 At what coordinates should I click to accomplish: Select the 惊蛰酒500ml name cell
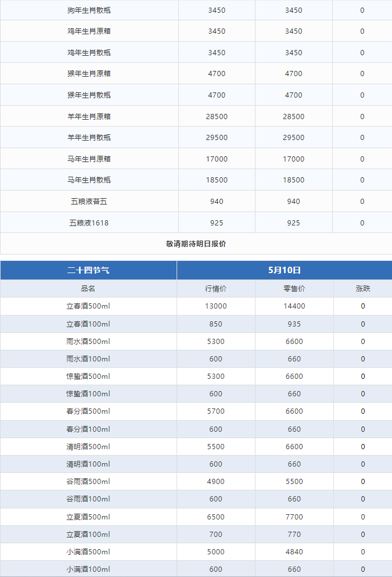[x=88, y=377]
